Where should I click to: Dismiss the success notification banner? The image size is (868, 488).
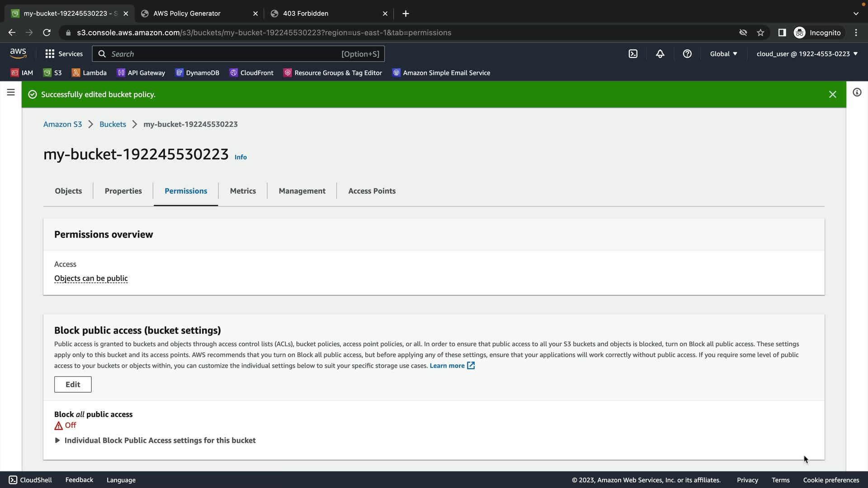tap(832, 94)
